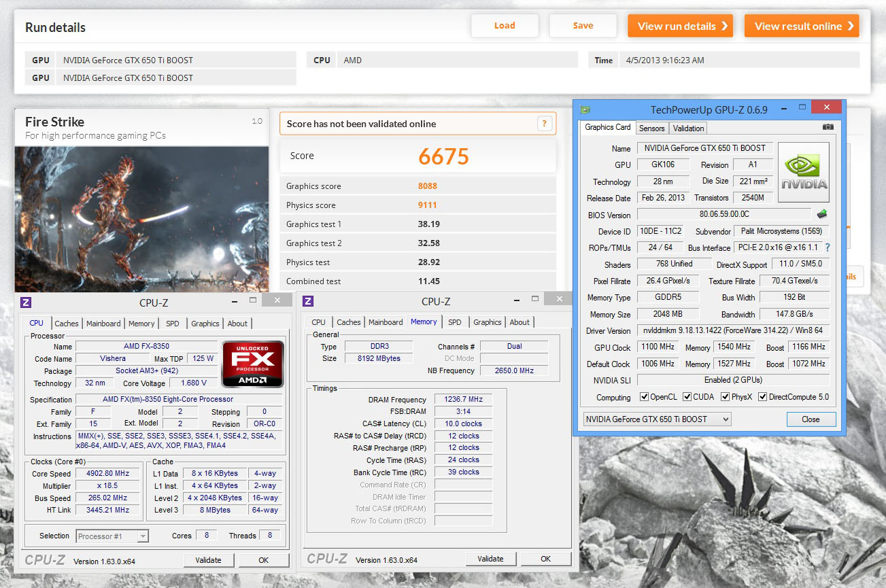The image size is (886, 588).
Task: Click the orange View run details button
Action: tap(680, 26)
